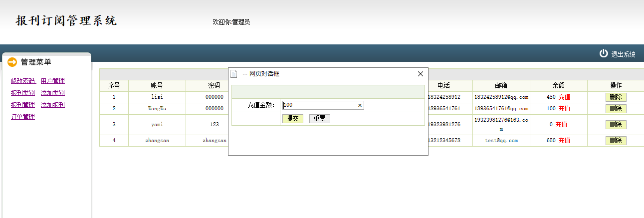Select the 余额 column header

pos(559,85)
